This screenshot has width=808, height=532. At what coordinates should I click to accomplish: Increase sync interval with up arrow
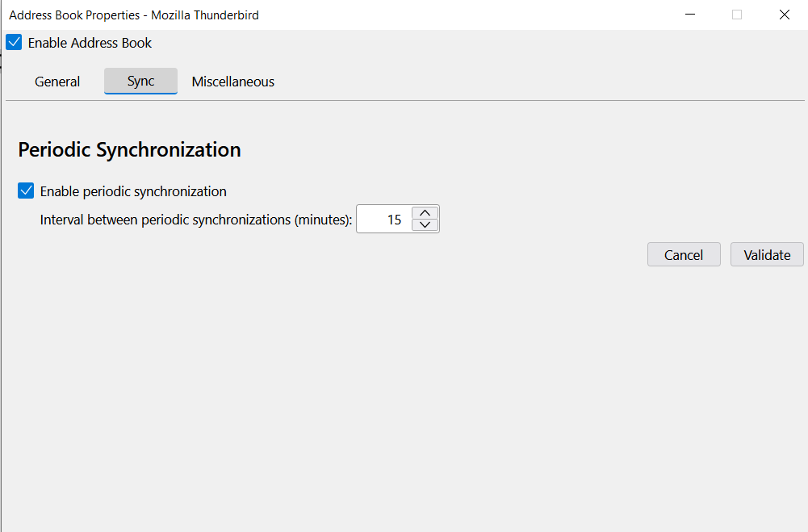[425, 213]
